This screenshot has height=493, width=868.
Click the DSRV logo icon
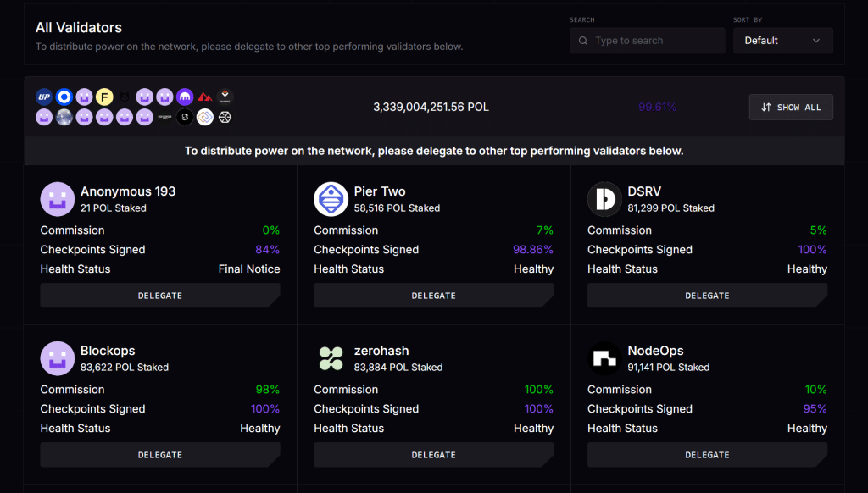[604, 199]
